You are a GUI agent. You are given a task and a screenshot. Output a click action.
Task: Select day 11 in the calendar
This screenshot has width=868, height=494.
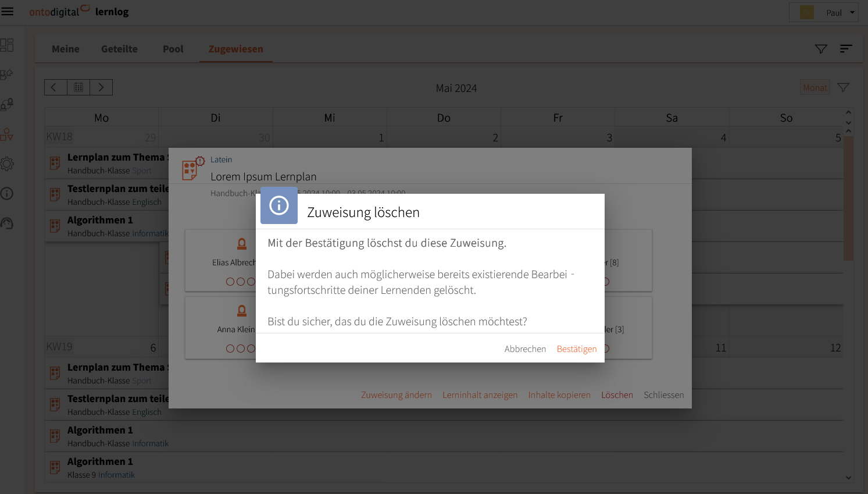pyautogui.click(x=721, y=348)
